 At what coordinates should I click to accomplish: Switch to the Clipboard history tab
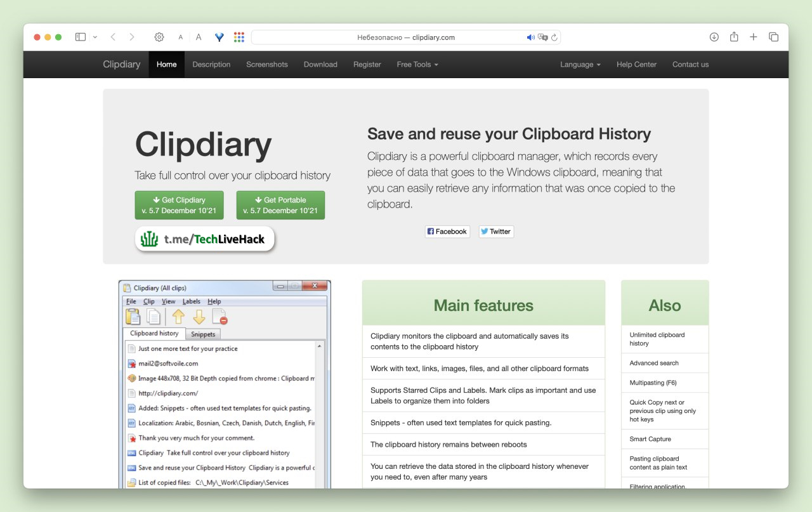154,333
